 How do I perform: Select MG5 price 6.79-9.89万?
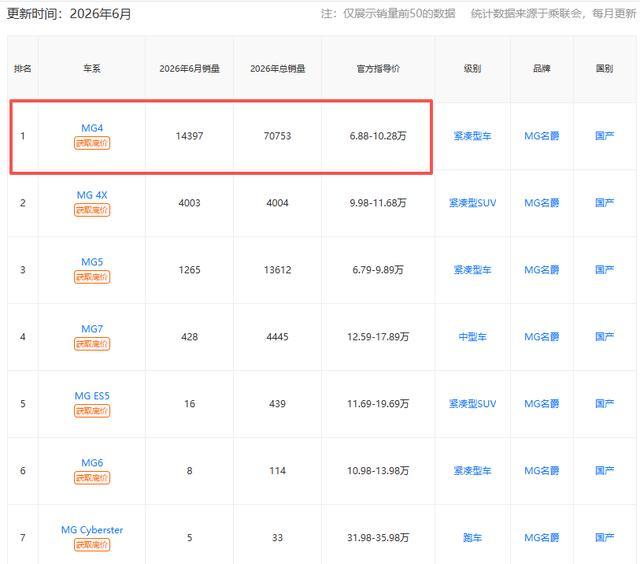(378, 270)
